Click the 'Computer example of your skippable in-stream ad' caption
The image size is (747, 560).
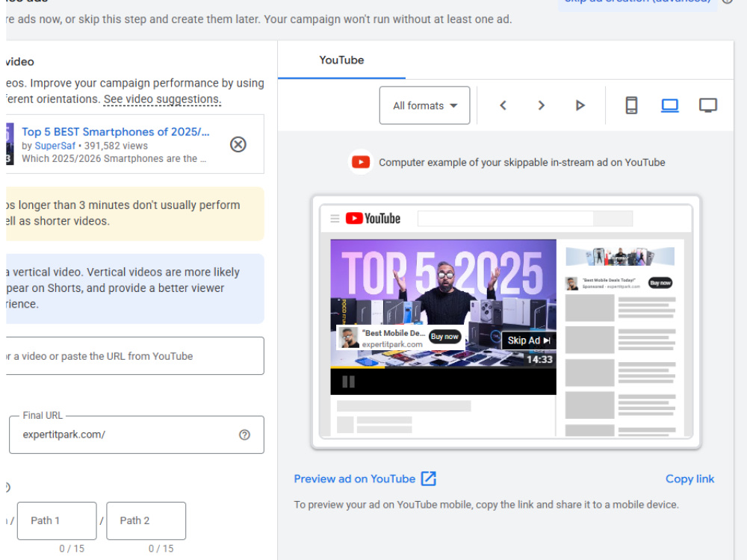pyautogui.click(x=521, y=162)
